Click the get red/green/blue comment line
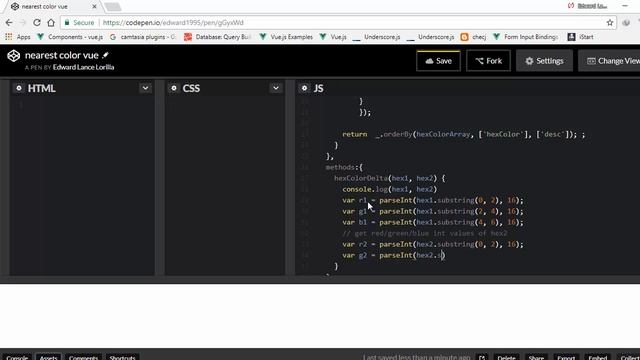The width and height of the screenshot is (640, 360). (x=425, y=233)
